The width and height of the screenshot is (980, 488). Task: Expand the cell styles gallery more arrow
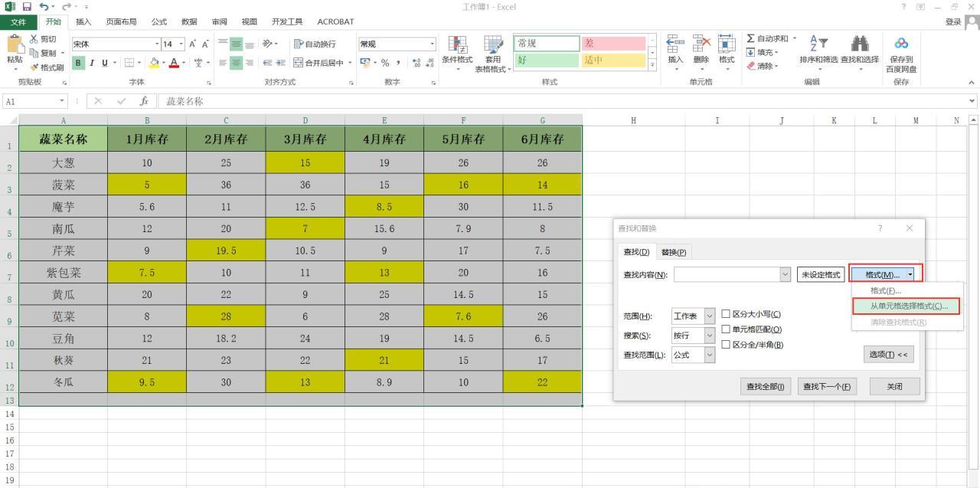click(x=653, y=64)
